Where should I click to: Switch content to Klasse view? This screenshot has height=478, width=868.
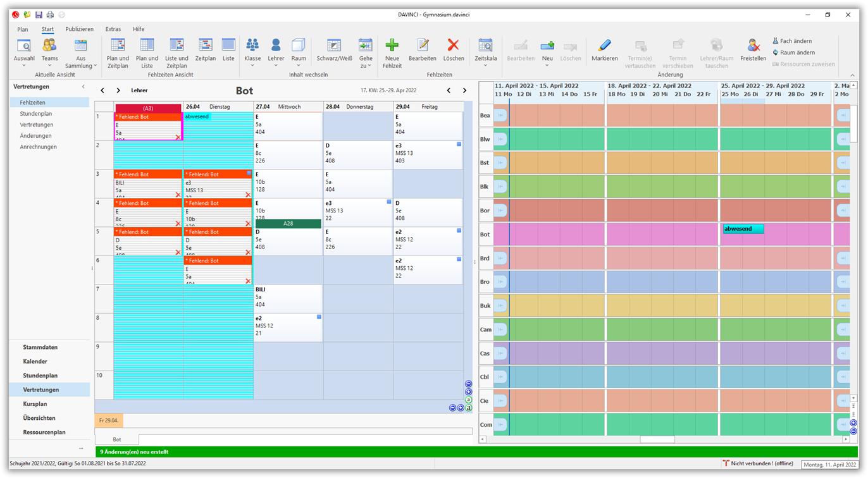(252, 52)
